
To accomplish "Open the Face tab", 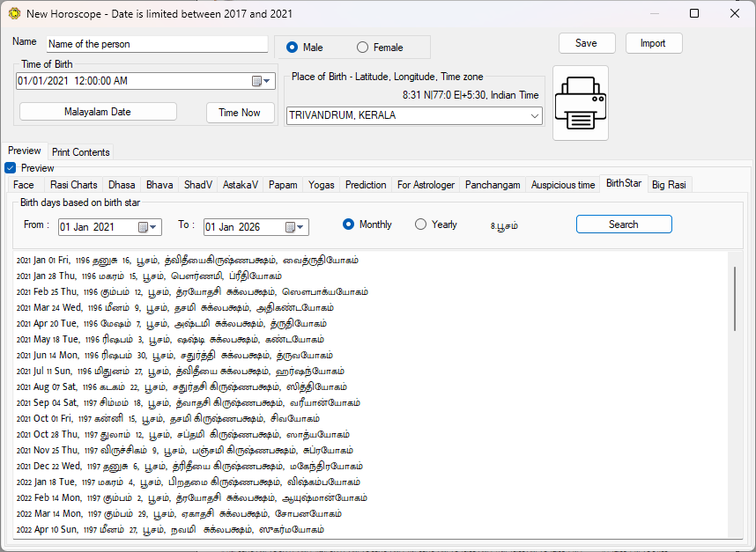I will click(x=24, y=185).
